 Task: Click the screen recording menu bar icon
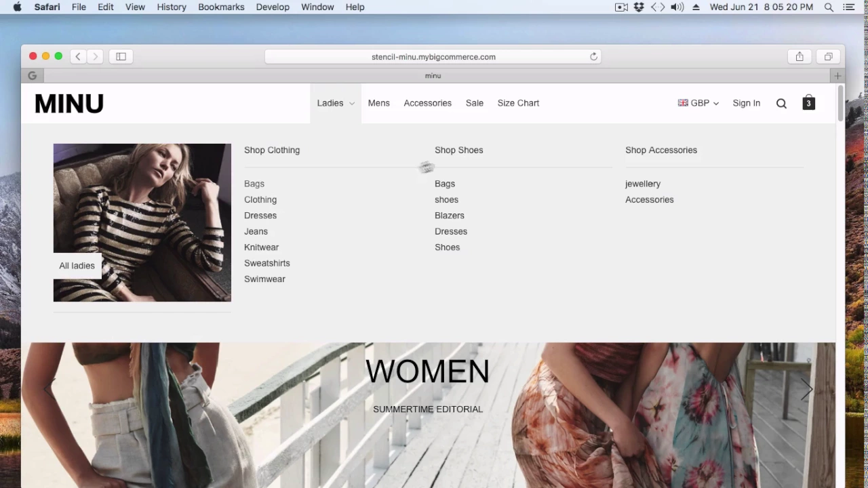click(621, 7)
